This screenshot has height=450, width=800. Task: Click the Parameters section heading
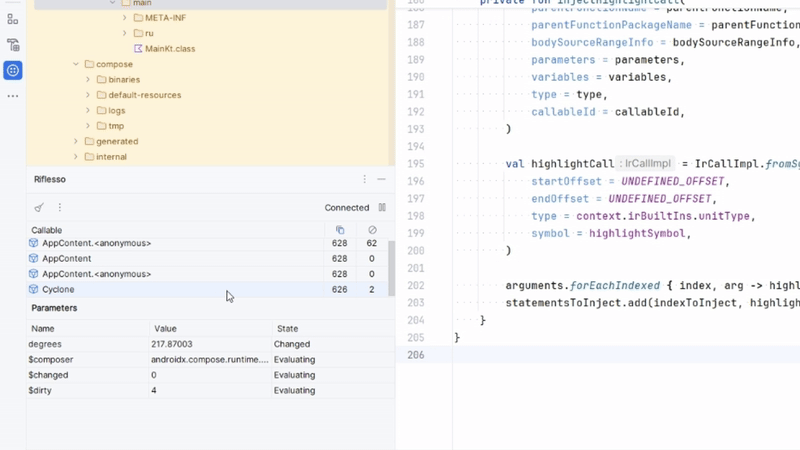54,308
